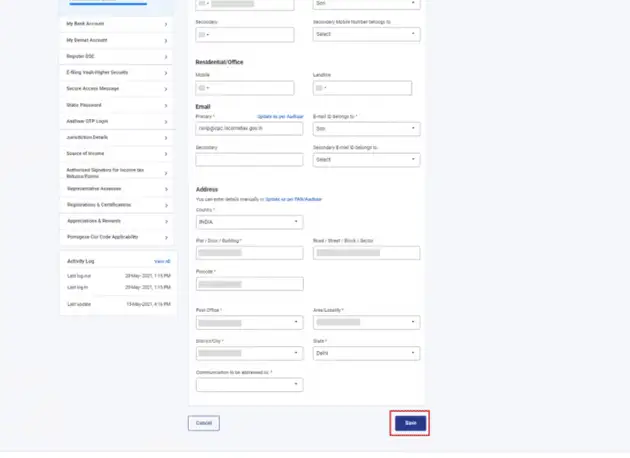This screenshot has width=630, height=458.
Task: Open Jurisdiction Details menu item
Action: [x=117, y=137]
